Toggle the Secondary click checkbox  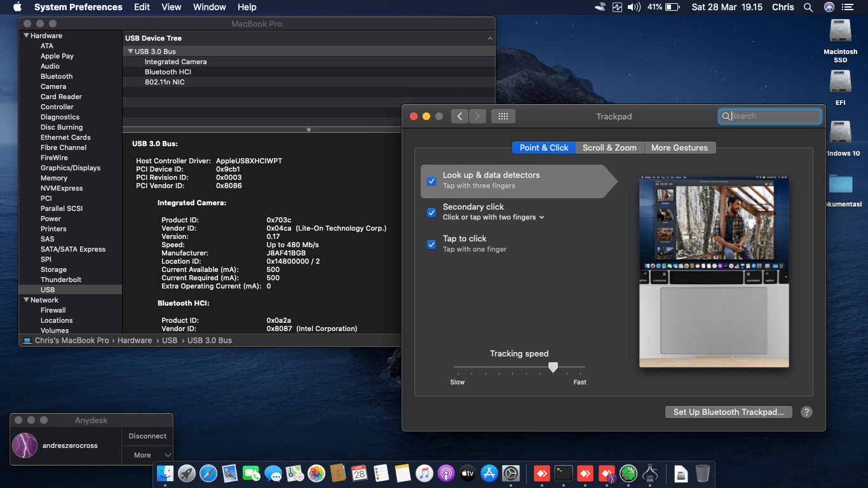point(431,212)
